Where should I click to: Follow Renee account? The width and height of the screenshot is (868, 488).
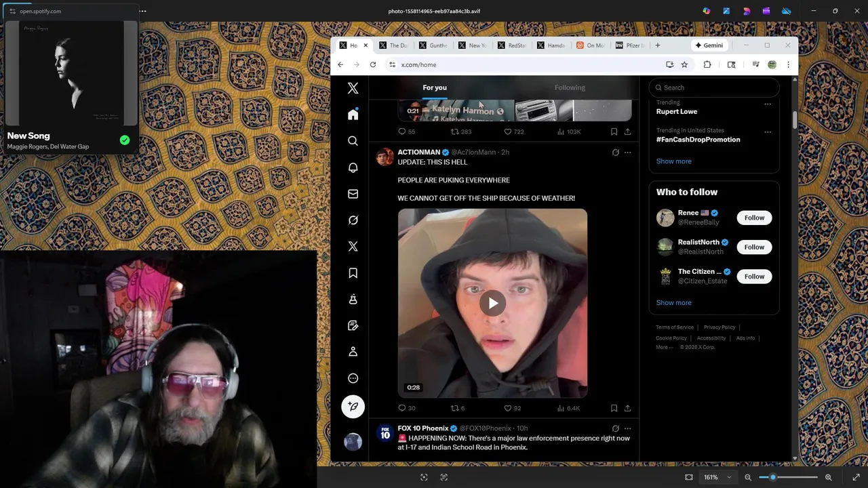tap(754, 218)
